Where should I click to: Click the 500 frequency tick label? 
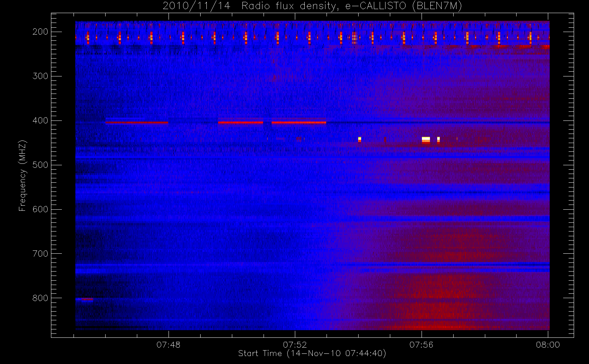coord(40,165)
